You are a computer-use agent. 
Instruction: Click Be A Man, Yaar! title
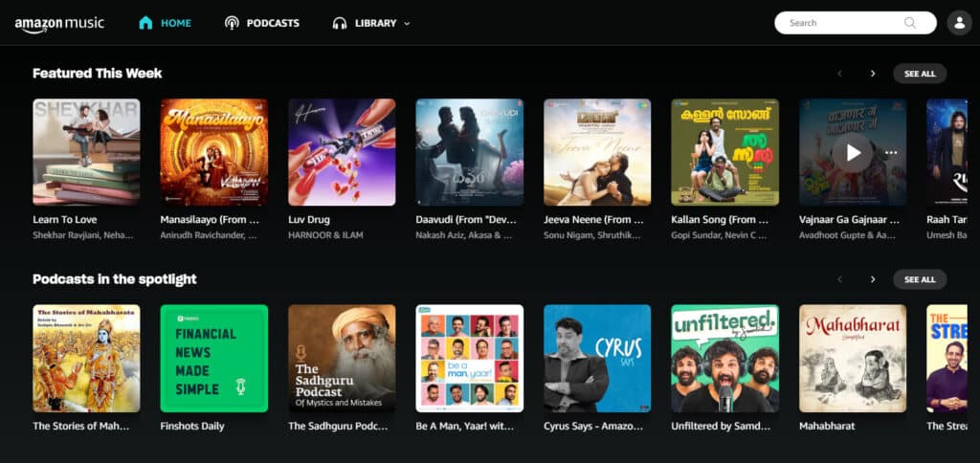[x=465, y=426]
